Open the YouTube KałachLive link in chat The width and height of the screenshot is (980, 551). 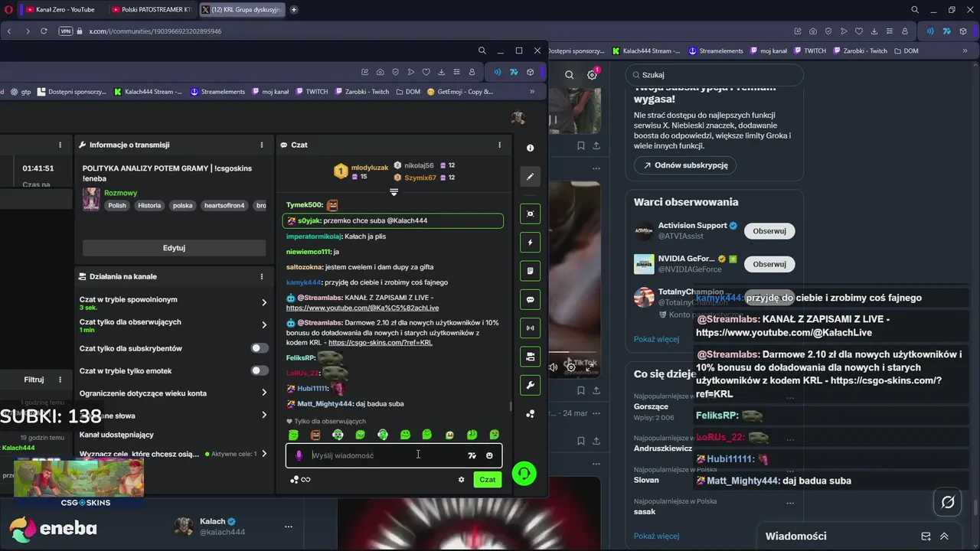tap(362, 308)
